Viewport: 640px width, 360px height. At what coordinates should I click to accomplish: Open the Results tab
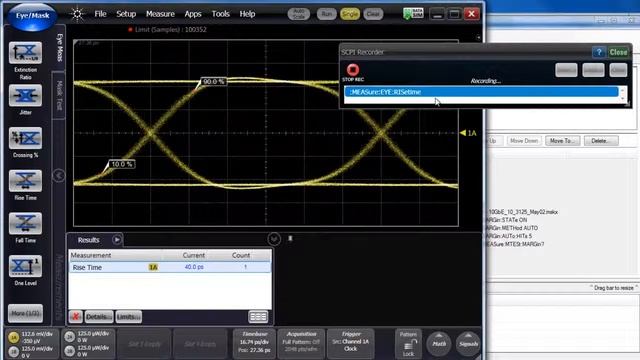click(x=89, y=240)
